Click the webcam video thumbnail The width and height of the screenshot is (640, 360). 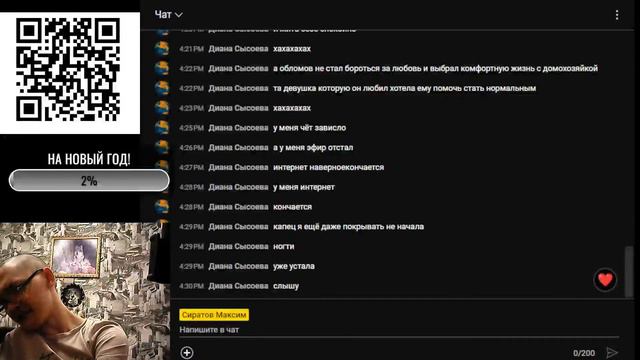pyautogui.click(x=85, y=291)
